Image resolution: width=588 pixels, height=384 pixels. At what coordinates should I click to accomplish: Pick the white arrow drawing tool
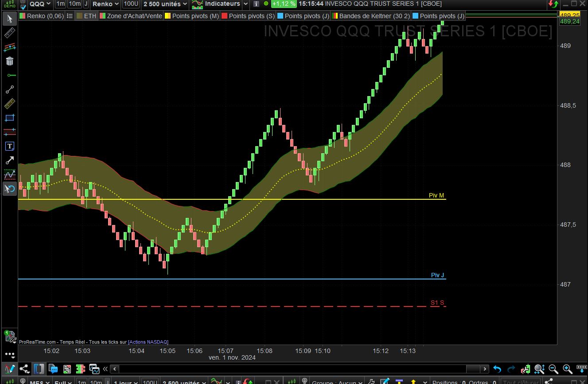point(9,160)
